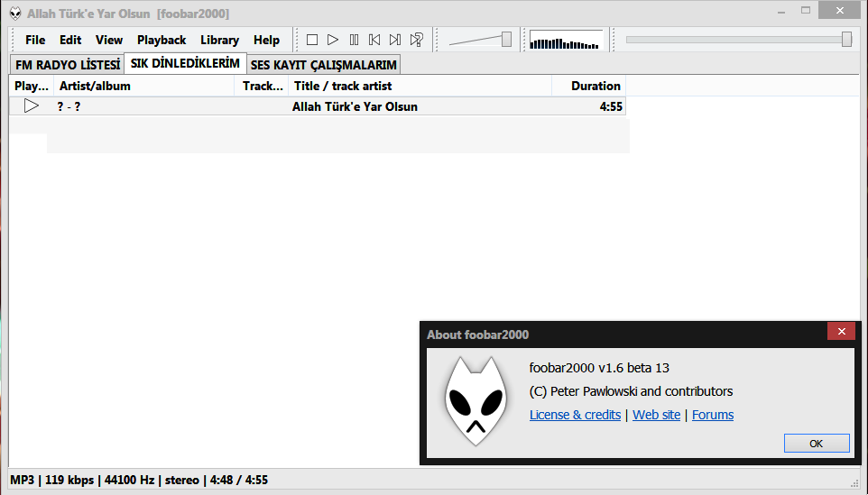Click 'MP3 | 119 kbps' status bar text
Screen dimensions: 868x495
pos(52,480)
